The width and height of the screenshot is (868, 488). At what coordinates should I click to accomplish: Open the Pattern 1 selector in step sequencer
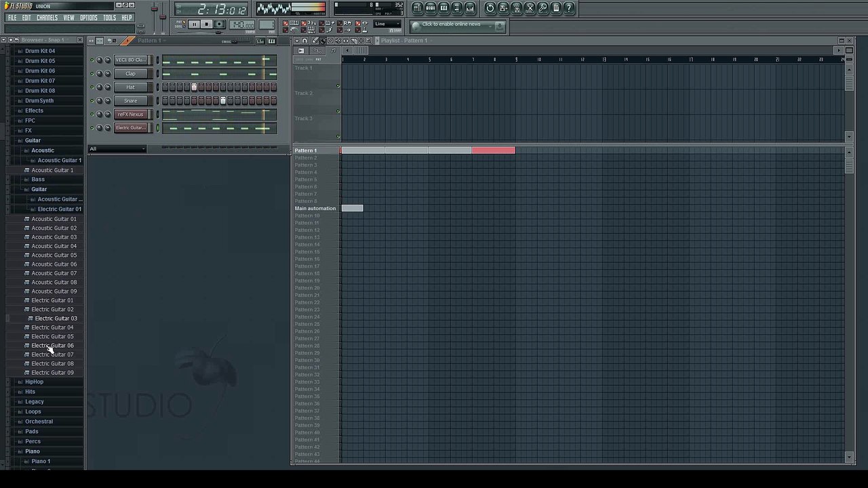[152, 41]
